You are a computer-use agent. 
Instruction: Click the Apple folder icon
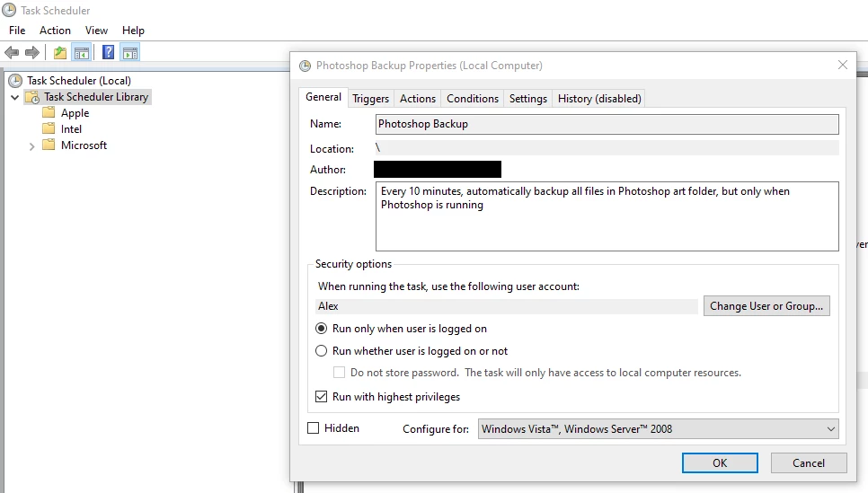coord(49,113)
